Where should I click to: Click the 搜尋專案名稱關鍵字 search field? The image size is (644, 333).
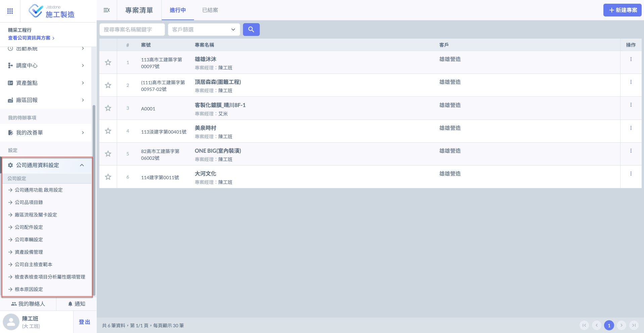[132, 30]
